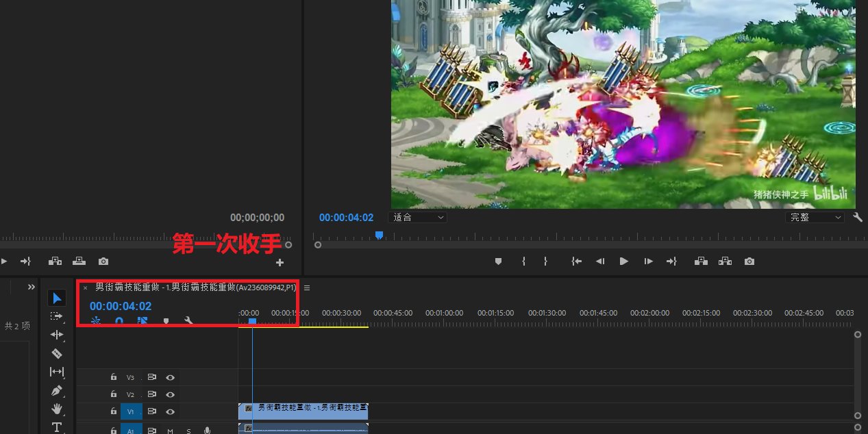Toggle V2 track targeting
The height and width of the screenshot is (434, 868).
[x=132, y=394]
